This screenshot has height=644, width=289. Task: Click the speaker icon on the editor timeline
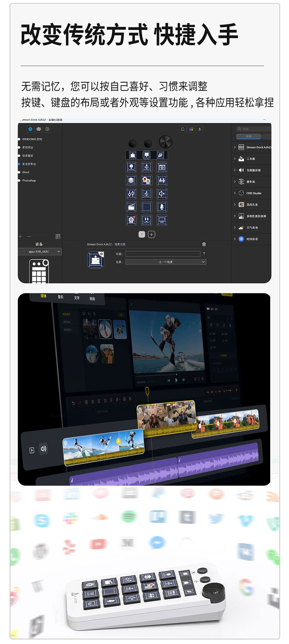tap(44, 448)
